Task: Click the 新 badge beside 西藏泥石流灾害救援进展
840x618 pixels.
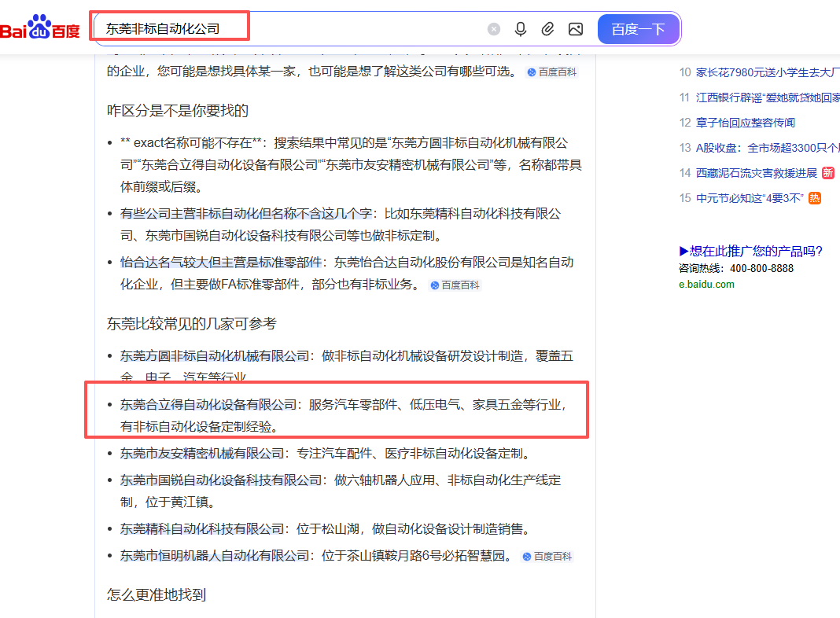Action: [828, 173]
